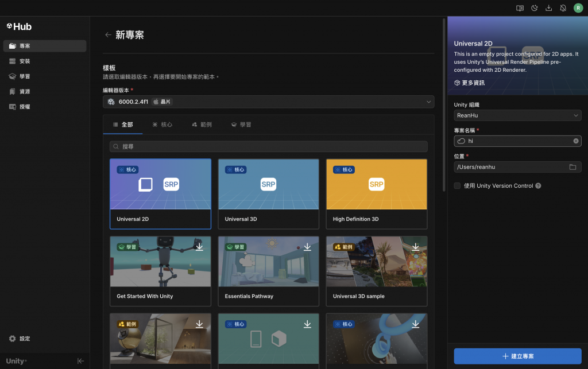Download the Get Started With Unity template
The image size is (588, 369).
199,247
